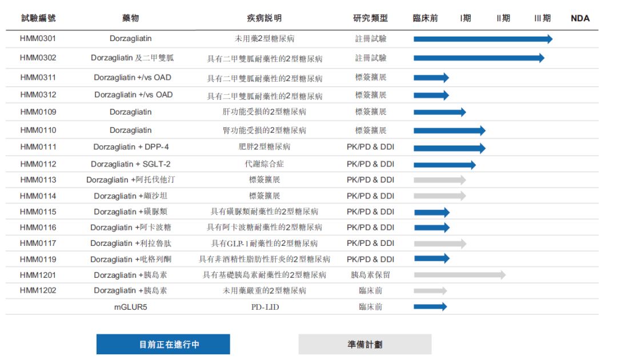617x364 pixels.
Task: Click the mGLUR5 row progress arrow
Action: [x=430, y=306]
